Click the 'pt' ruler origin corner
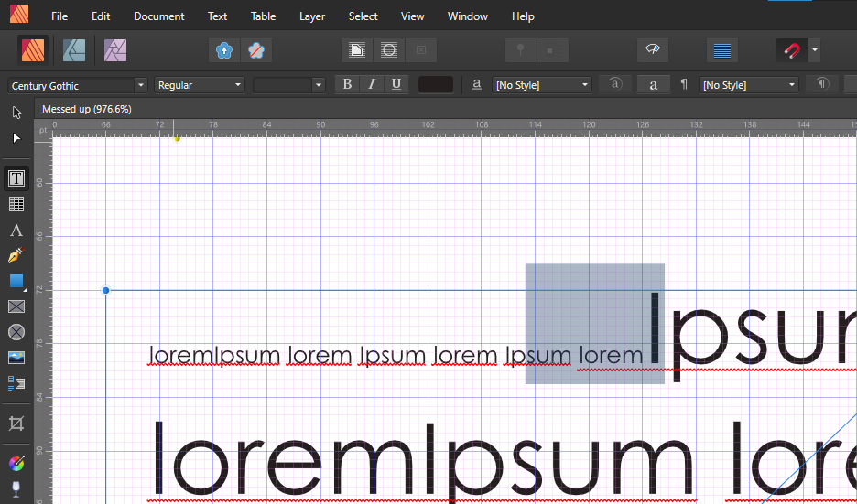 [43, 130]
